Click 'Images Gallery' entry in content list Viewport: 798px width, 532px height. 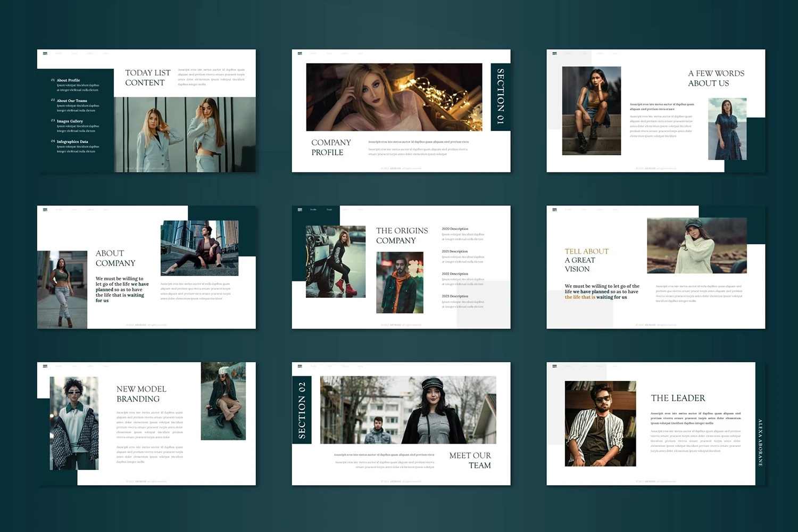pos(70,121)
